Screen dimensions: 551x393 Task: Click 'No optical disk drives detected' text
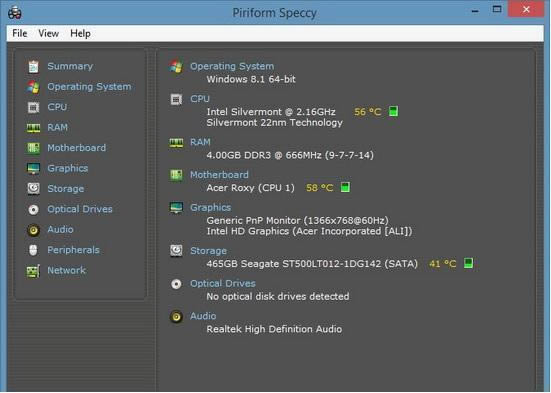278,296
